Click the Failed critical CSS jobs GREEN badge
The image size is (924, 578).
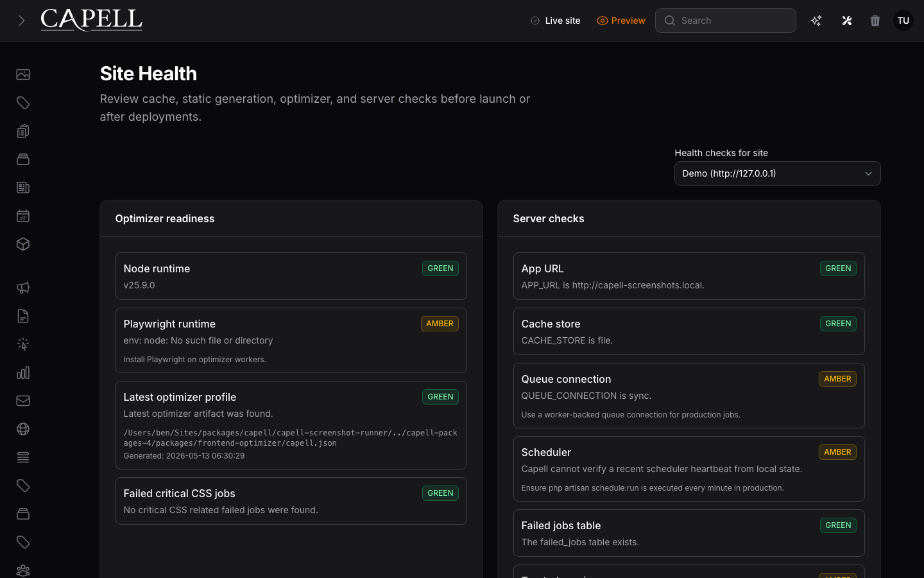point(440,493)
